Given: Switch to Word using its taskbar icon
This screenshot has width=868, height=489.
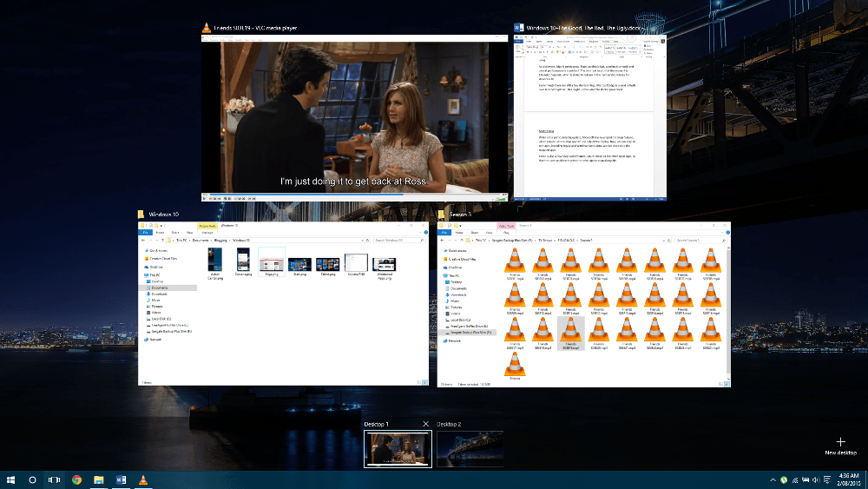Looking at the screenshot, I should click(x=121, y=480).
